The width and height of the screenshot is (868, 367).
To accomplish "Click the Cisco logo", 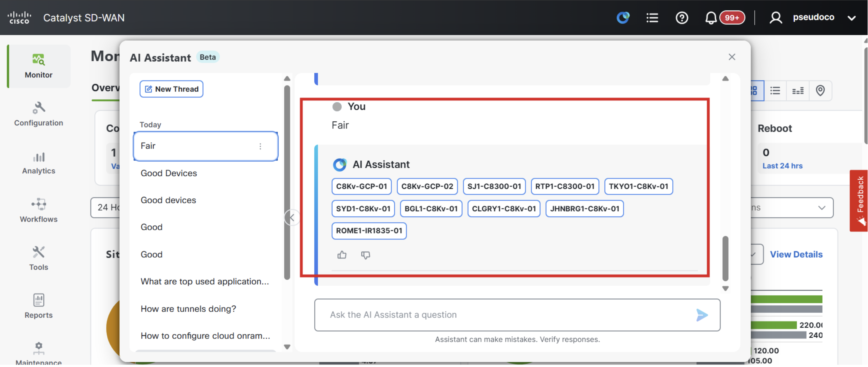I will point(19,18).
